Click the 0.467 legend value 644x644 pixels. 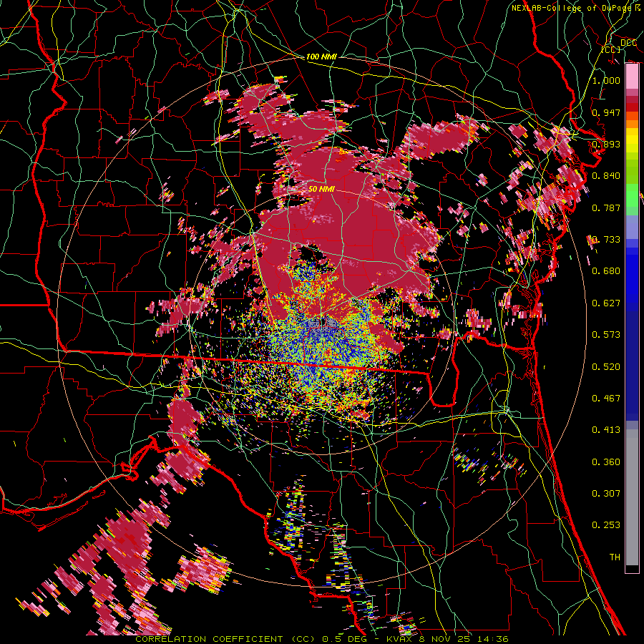click(606, 399)
